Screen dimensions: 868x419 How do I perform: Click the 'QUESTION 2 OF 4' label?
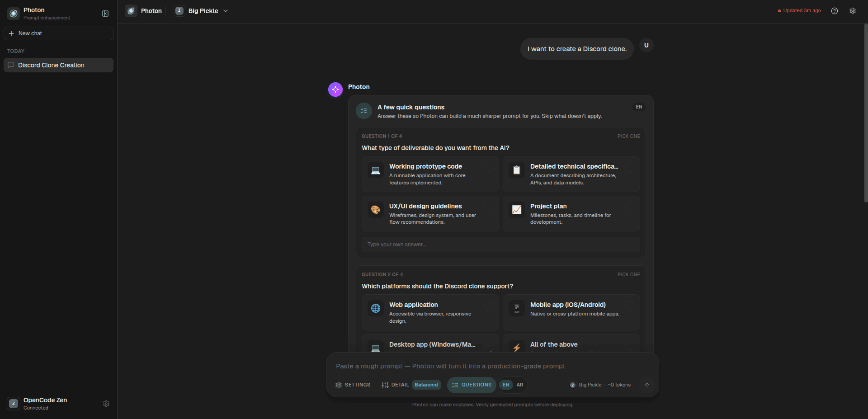[x=382, y=274]
